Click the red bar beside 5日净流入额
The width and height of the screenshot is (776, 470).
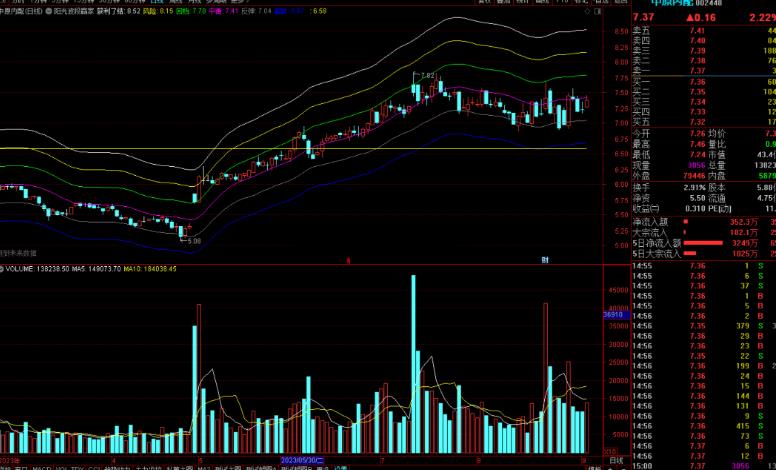click(x=703, y=243)
